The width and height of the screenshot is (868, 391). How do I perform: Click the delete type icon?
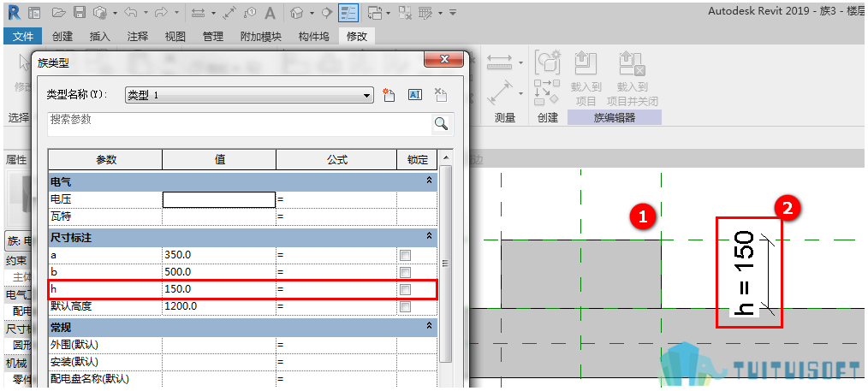pyautogui.click(x=441, y=95)
